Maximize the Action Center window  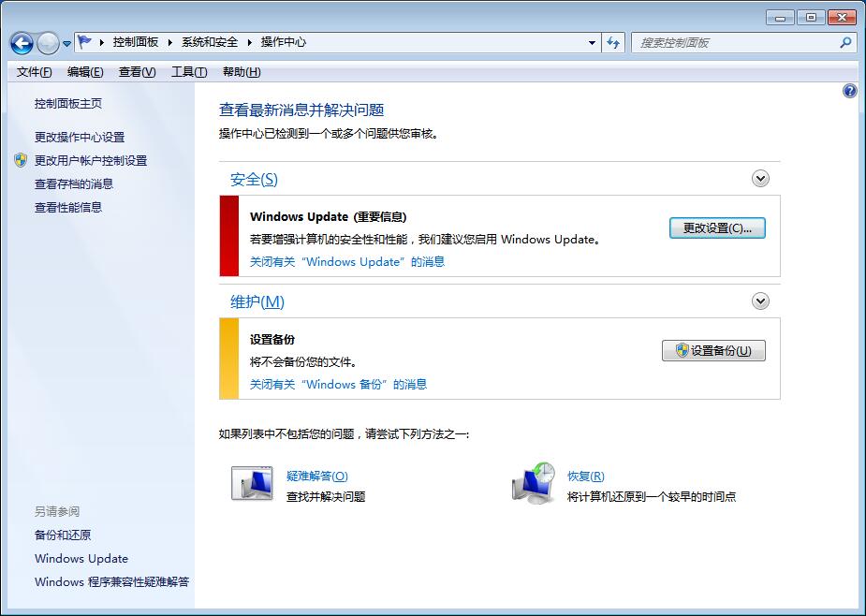tap(811, 18)
